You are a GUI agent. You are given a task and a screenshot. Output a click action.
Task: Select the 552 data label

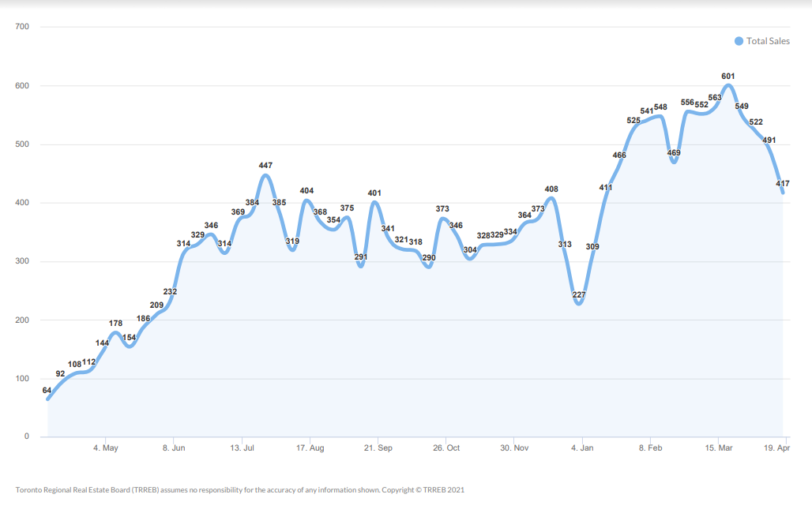pyautogui.click(x=701, y=104)
